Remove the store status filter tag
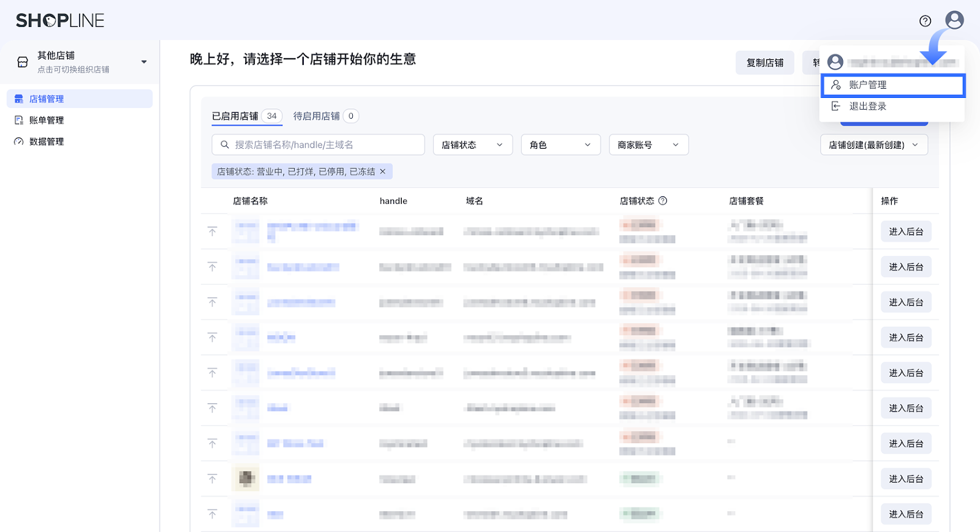Viewport: 980px width, 532px height. click(x=383, y=171)
